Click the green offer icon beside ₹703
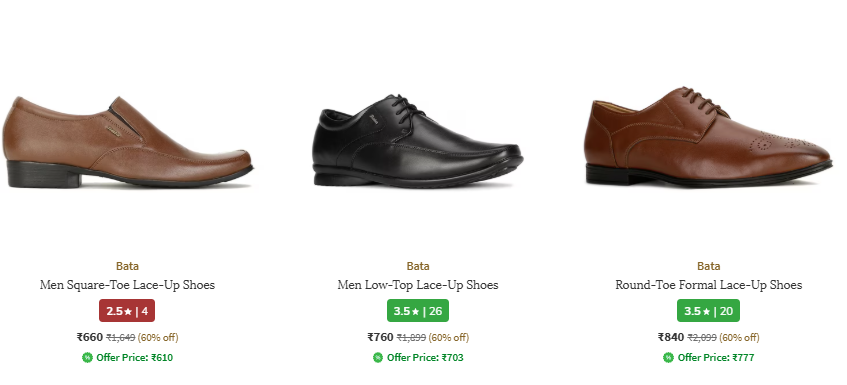The width and height of the screenshot is (847, 385). (x=378, y=357)
